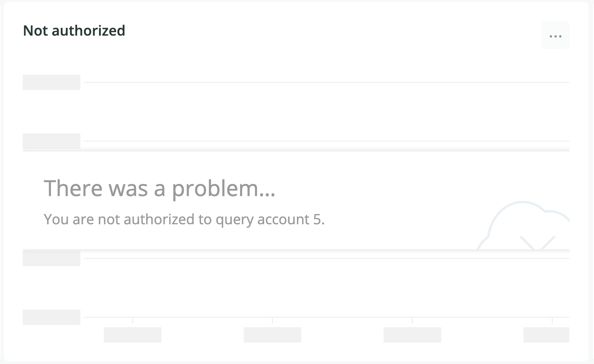Click the 'You are not authorized' error message
This screenshot has width=594, height=364.
[x=184, y=219]
